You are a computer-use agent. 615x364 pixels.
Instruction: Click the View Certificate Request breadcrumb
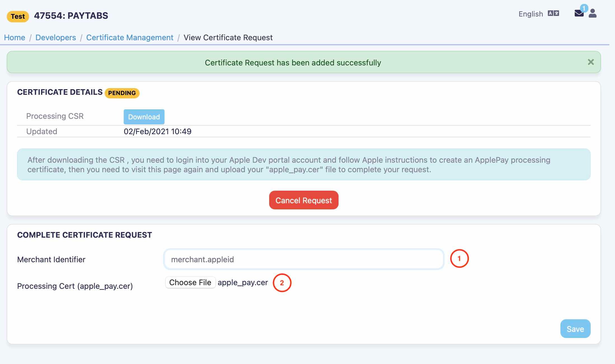tap(228, 37)
